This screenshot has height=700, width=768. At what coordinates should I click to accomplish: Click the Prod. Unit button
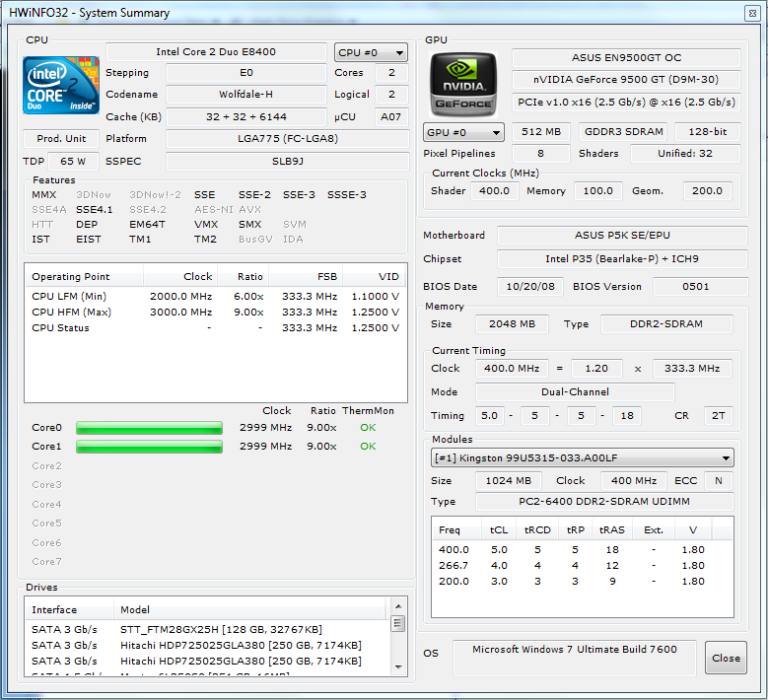coord(61,139)
